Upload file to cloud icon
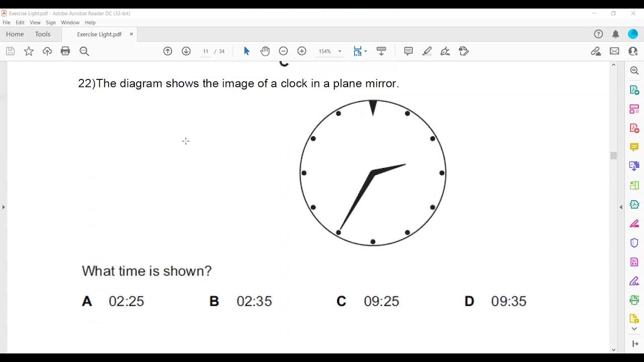This screenshot has width=644, height=362. [x=47, y=51]
